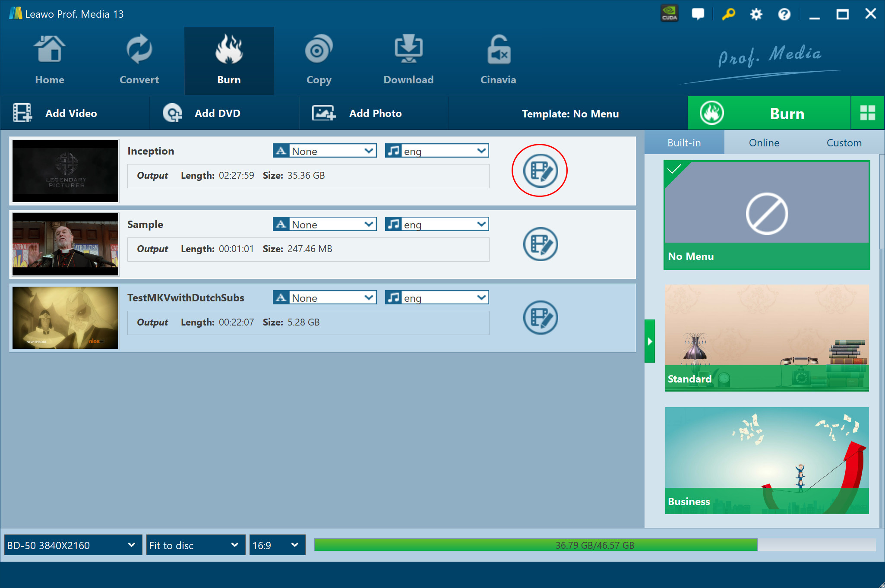Select the No Menu template
The height and width of the screenshot is (588, 885).
[x=767, y=215]
